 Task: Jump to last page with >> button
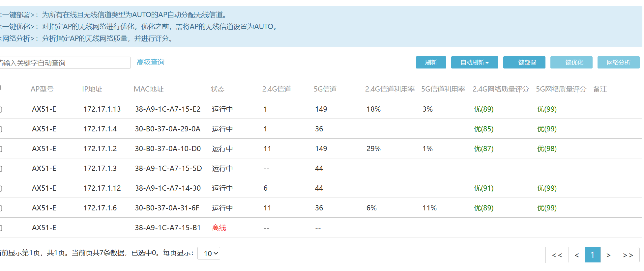(x=628, y=255)
